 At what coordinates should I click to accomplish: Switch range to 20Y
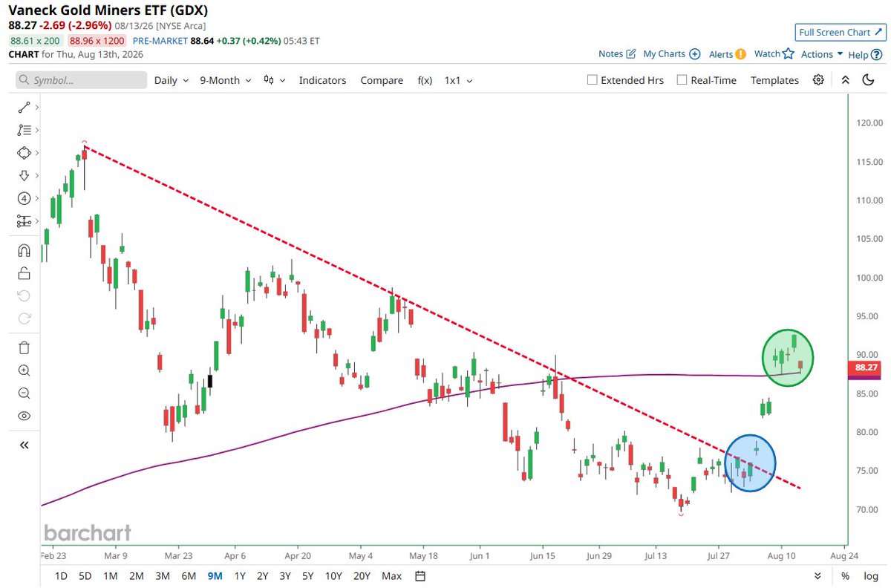pos(362,576)
